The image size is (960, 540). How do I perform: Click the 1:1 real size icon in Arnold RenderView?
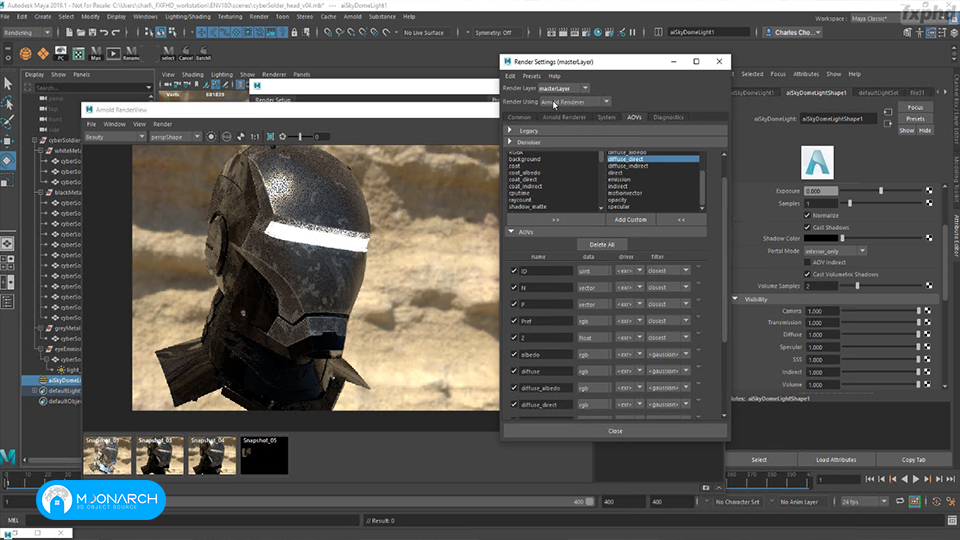pos(255,137)
